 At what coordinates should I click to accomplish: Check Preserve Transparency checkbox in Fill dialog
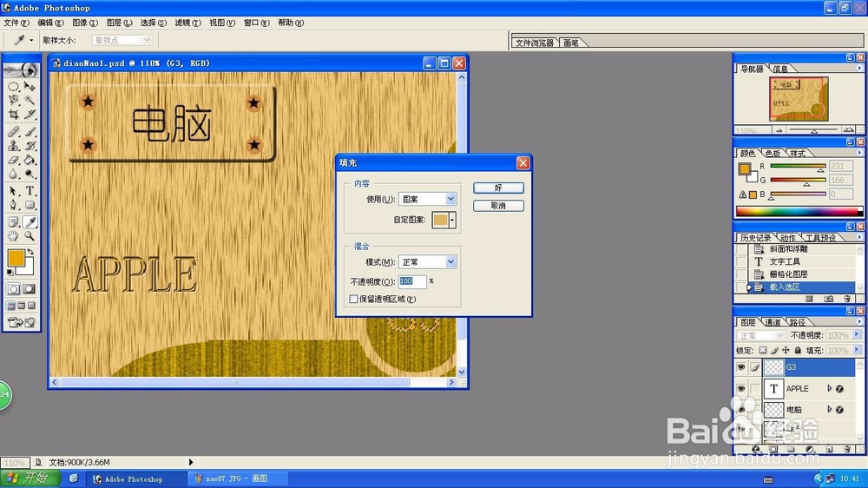point(353,299)
